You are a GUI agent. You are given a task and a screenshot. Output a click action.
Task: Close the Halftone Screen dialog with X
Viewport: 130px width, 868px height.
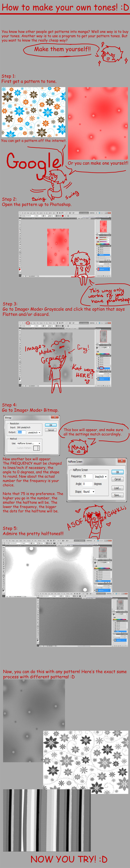tap(122, 460)
